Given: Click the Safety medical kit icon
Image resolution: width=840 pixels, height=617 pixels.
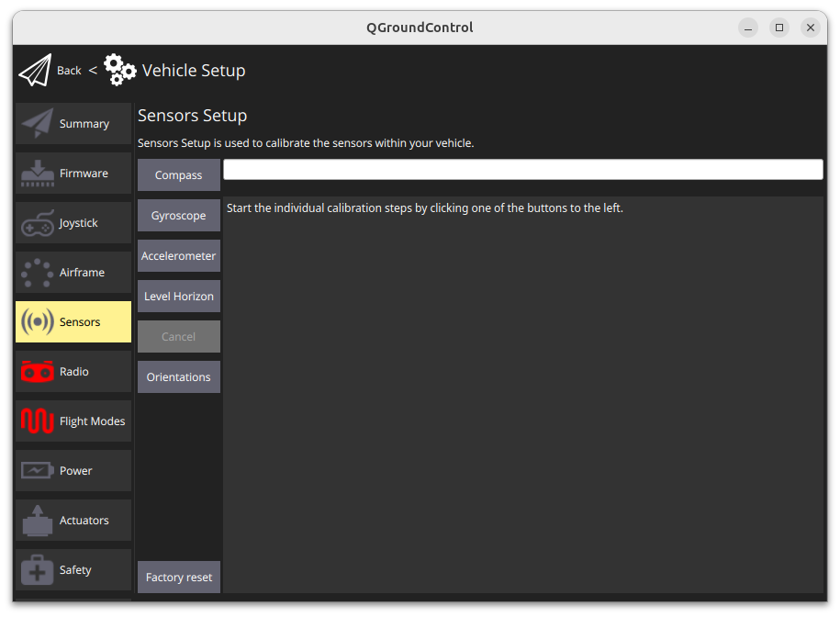Looking at the screenshot, I should pyautogui.click(x=37, y=570).
